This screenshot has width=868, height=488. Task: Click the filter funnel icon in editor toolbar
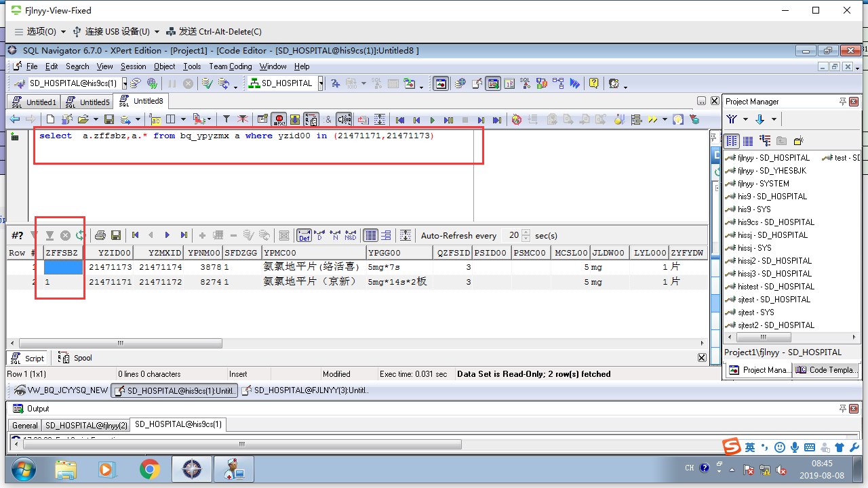(x=226, y=119)
